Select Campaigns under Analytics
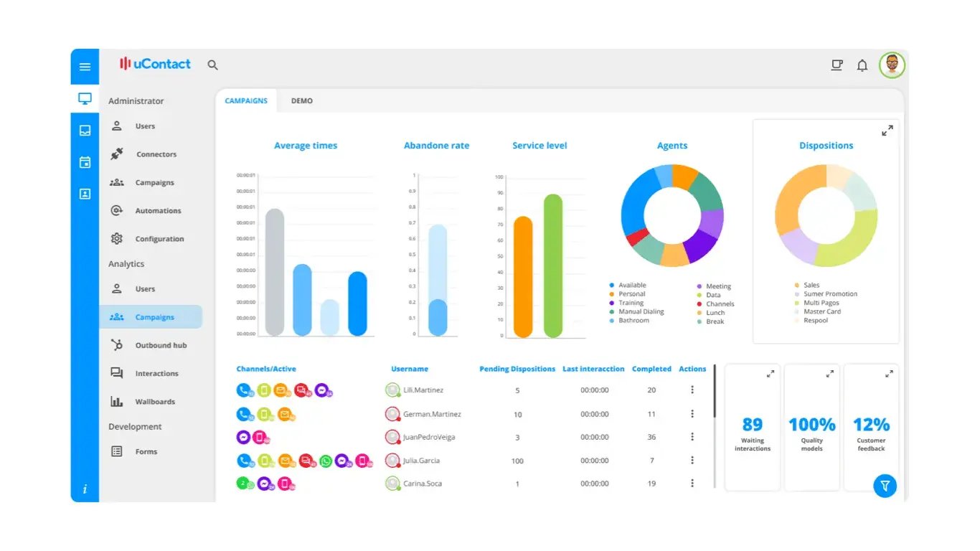Viewport: 980px width, 551px height. (x=151, y=317)
